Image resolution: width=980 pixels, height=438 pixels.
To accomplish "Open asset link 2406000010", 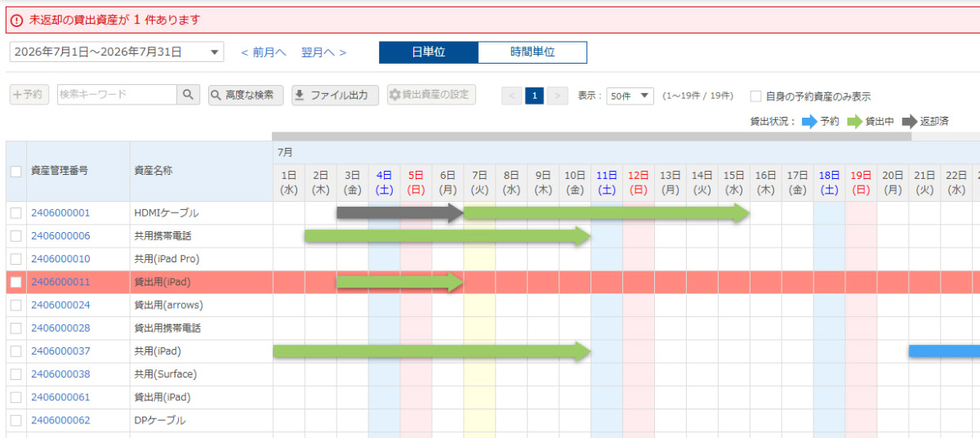I will (x=60, y=259).
